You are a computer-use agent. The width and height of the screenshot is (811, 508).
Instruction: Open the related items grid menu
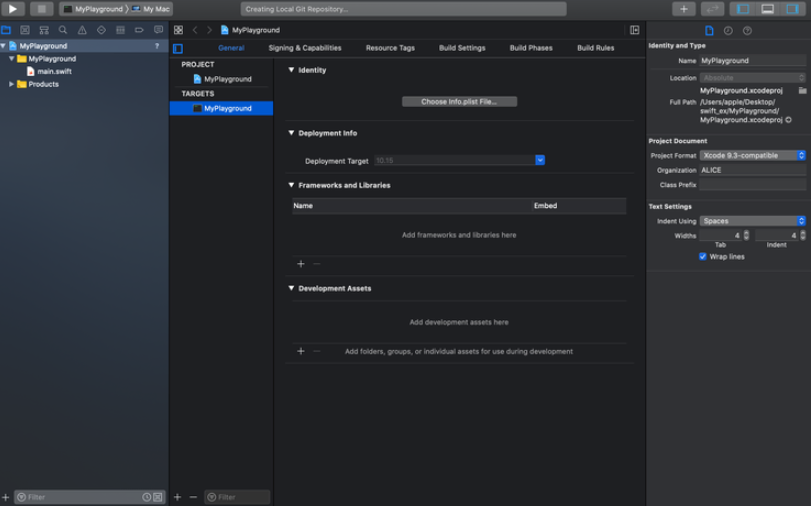[178, 30]
